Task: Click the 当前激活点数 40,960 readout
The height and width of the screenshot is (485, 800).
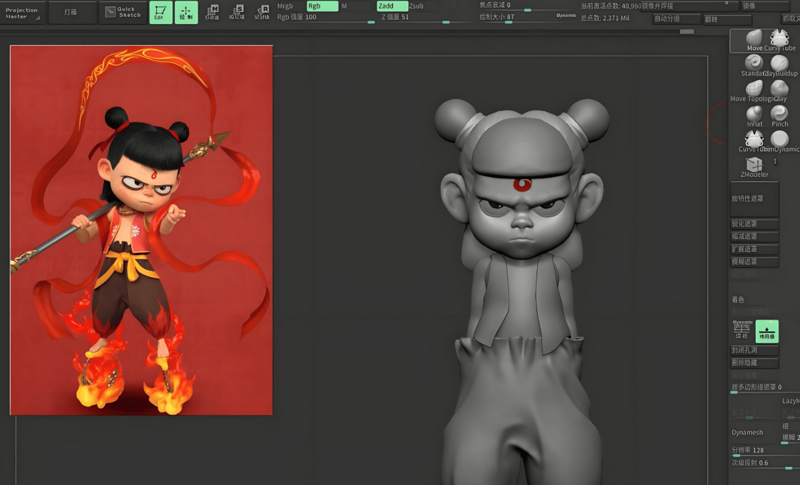Action: 612,6
